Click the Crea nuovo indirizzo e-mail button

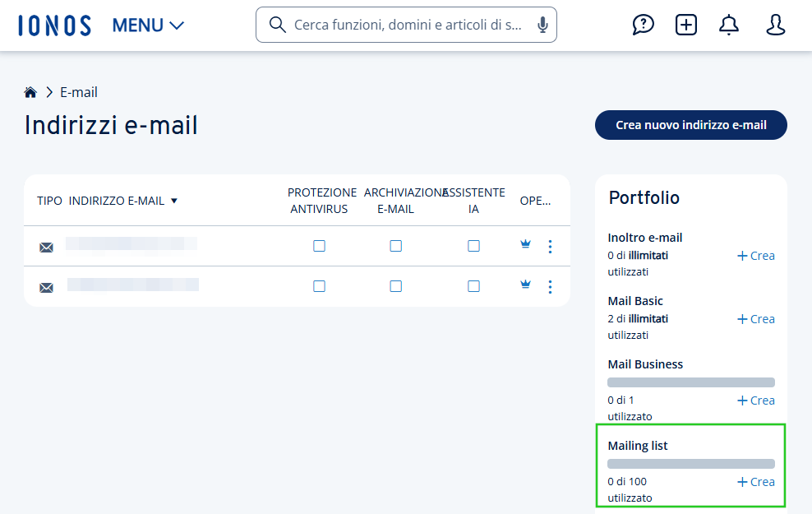click(x=690, y=125)
